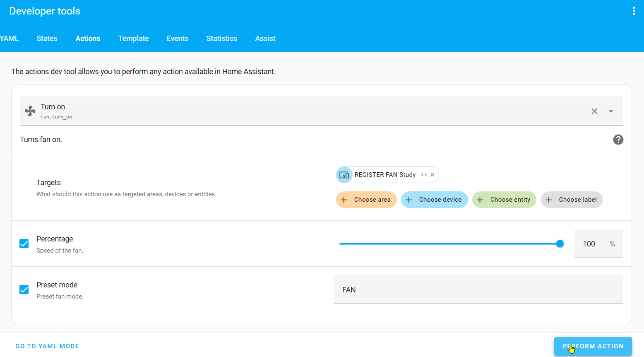The width and height of the screenshot is (644, 357).
Task: Expand the action selector dropdown arrow
Action: tap(611, 111)
